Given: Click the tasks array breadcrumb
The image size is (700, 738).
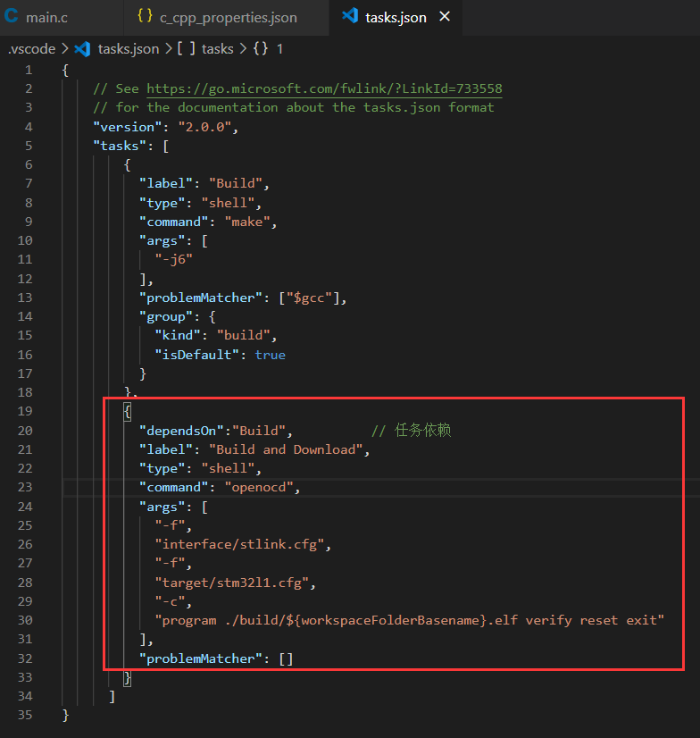Looking at the screenshot, I should (x=217, y=49).
